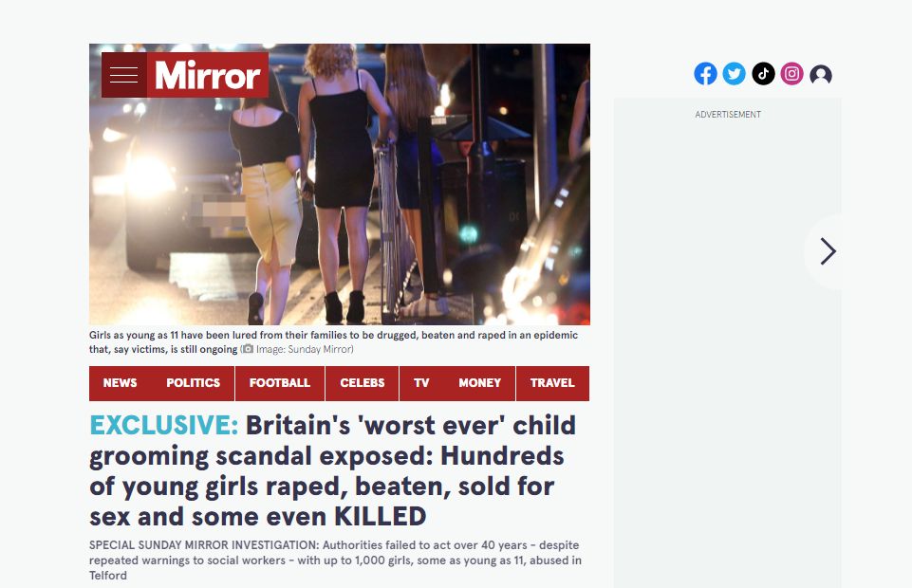Viewport: 912px width, 588px height.
Task: Click the Sunday Mirror investigation subheading
Action: click(x=336, y=560)
